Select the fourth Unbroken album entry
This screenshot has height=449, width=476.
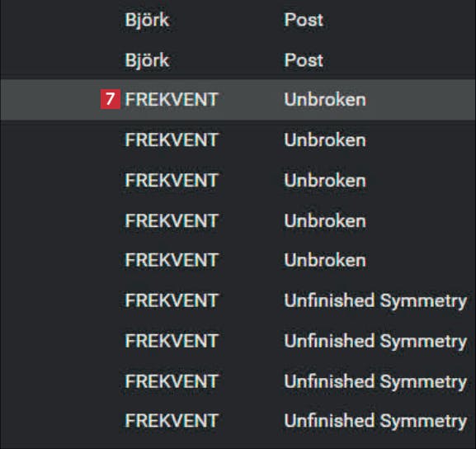pyautogui.click(x=325, y=220)
